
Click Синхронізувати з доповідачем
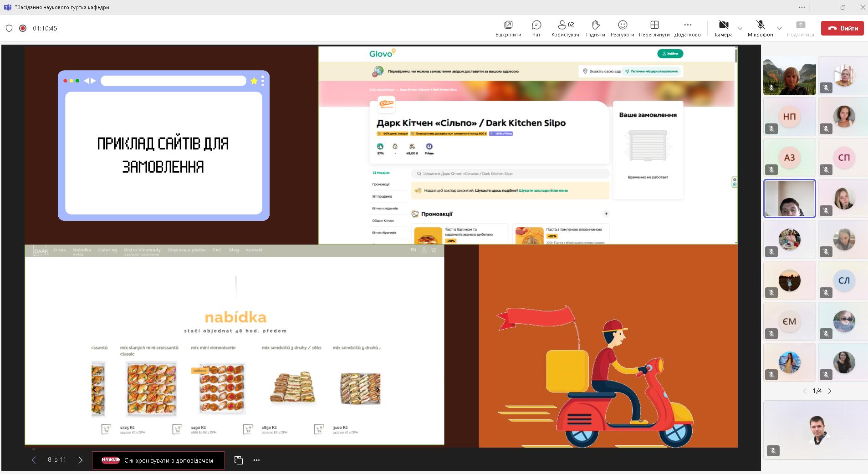click(158, 460)
